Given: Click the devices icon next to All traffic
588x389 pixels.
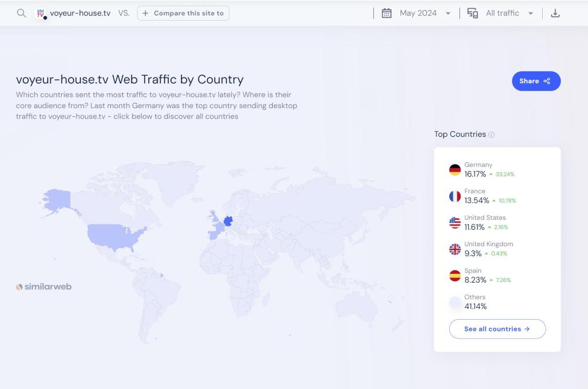Looking at the screenshot, I should coord(472,13).
